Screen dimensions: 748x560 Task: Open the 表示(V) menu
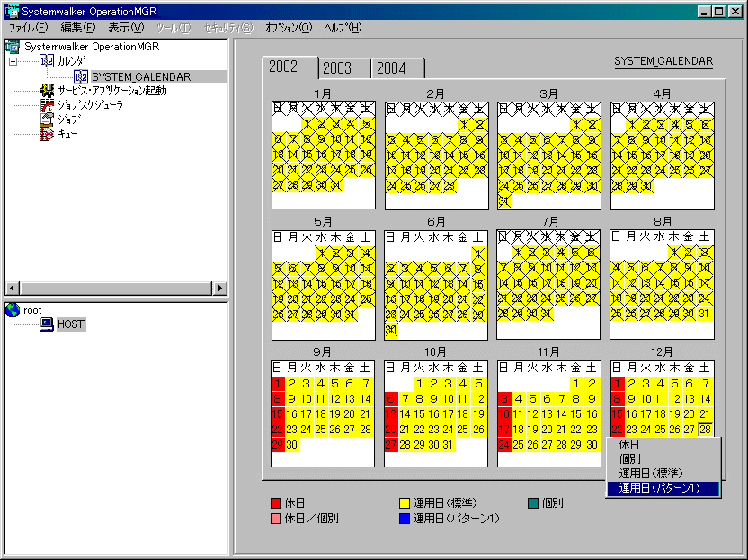pyautogui.click(x=126, y=28)
